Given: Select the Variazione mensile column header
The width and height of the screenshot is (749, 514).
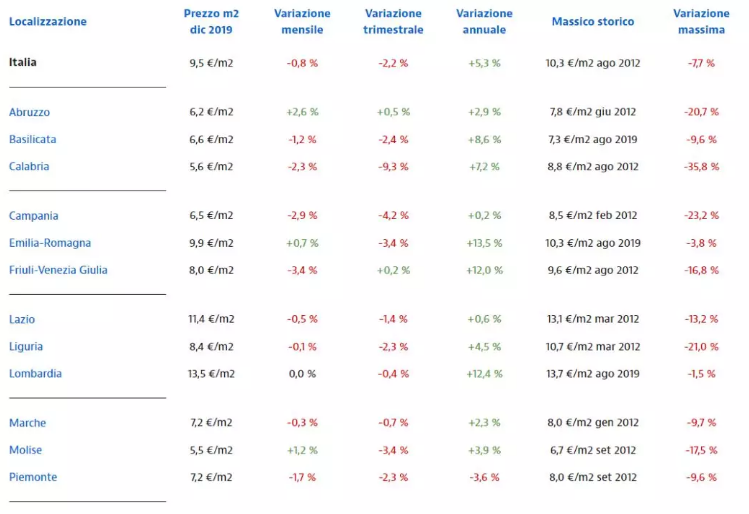Looking at the screenshot, I should [x=302, y=21].
